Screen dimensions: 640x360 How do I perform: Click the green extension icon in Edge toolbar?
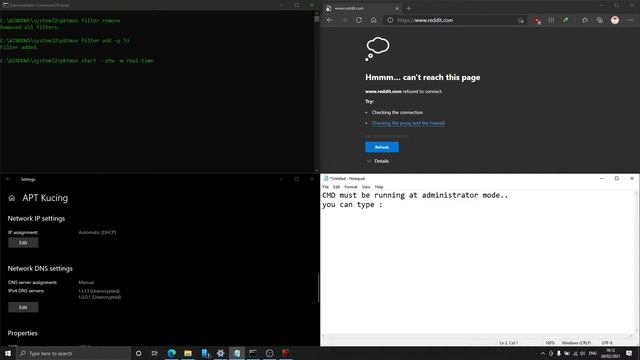565,20
